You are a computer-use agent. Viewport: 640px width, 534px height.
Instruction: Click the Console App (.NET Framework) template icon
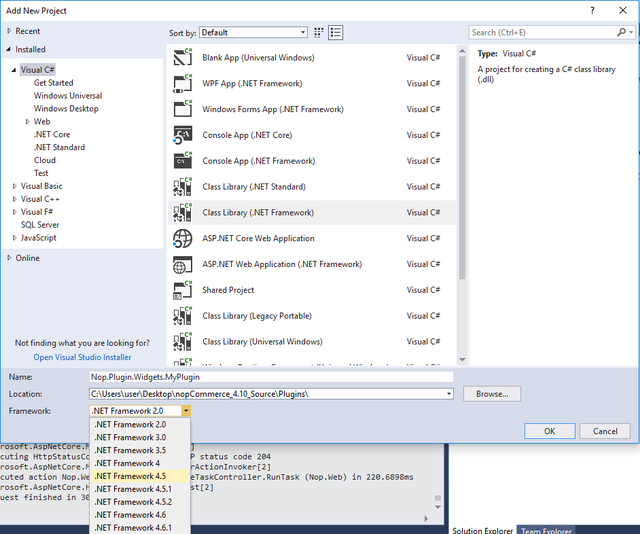pyautogui.click(x=182, y=160)
